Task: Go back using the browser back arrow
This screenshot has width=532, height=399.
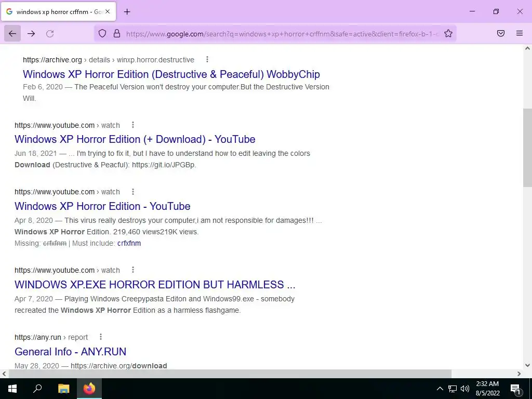Action: (x=12, y=34)
